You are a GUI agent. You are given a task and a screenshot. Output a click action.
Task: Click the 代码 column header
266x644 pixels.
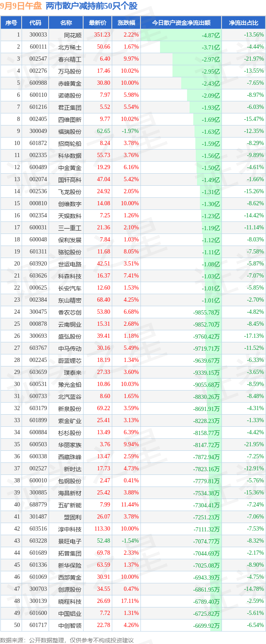35,23
